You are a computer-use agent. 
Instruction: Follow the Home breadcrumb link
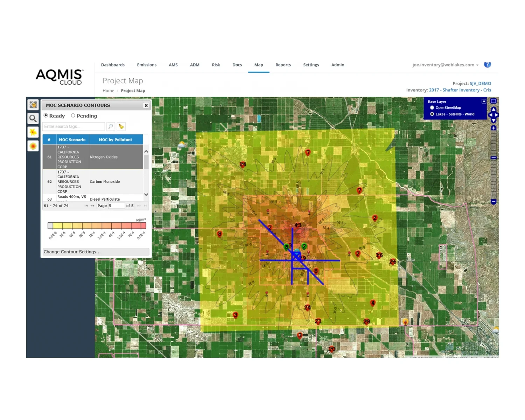tap(108, 91)
